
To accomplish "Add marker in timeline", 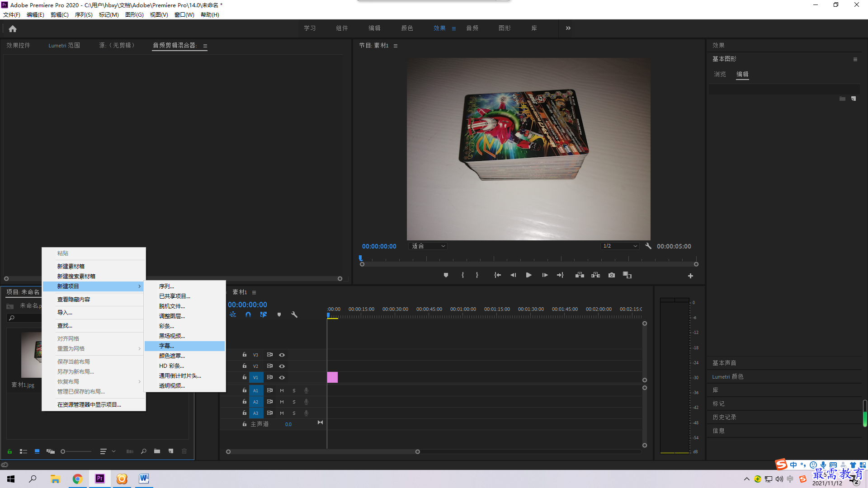I will click(279, 314).
